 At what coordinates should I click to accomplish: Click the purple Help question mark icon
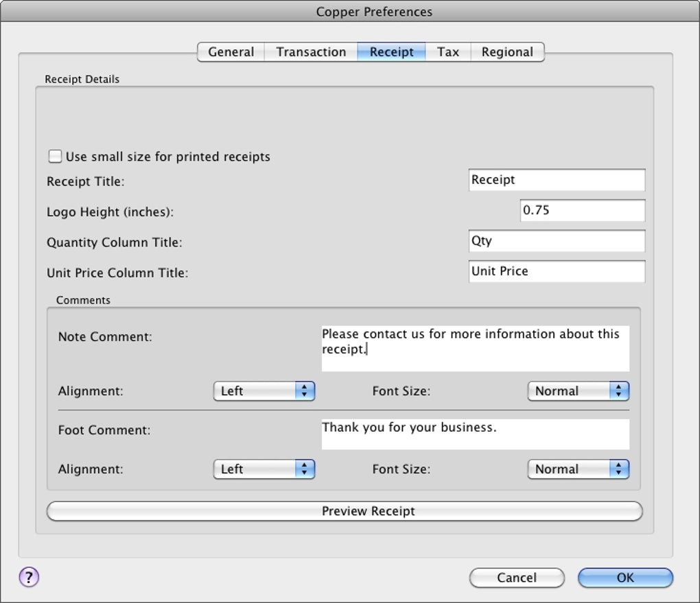click(29, 577)
